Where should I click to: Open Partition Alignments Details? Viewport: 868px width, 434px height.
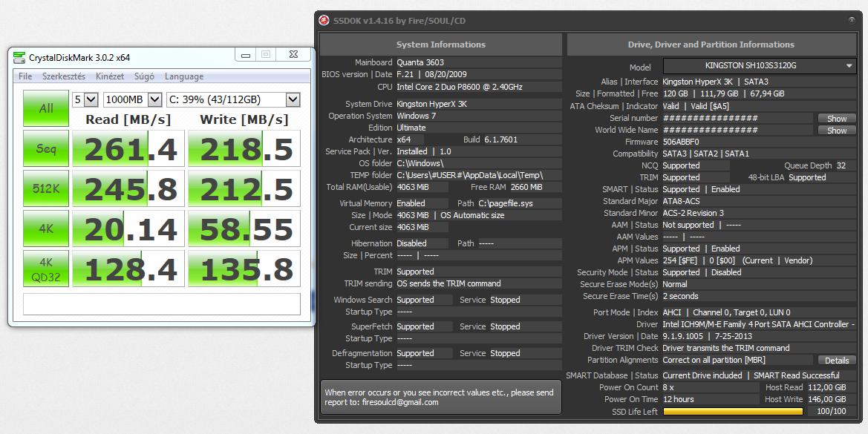(837, 360)
